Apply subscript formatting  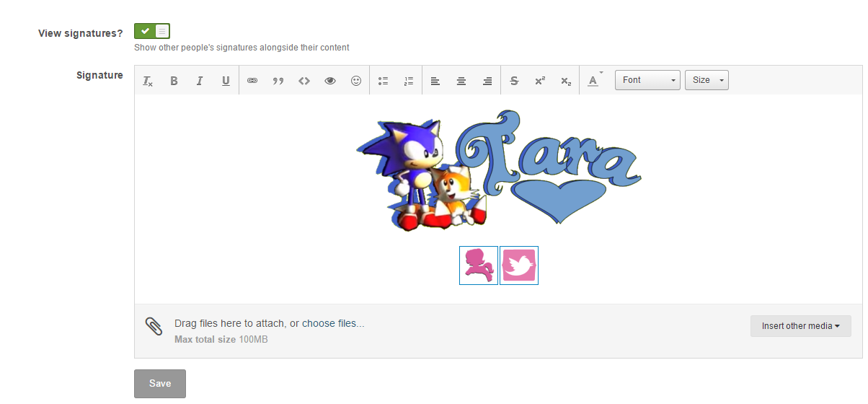click(566, 81)
